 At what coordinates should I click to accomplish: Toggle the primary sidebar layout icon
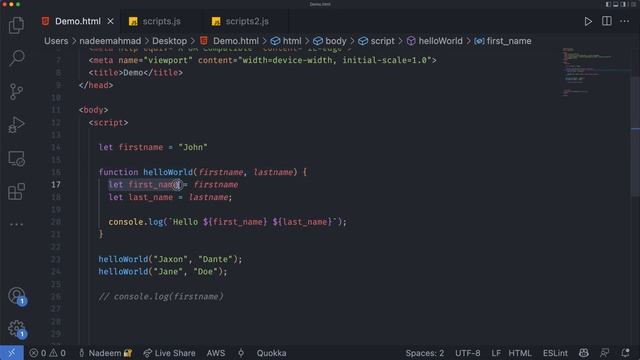[x=608, y=4]
